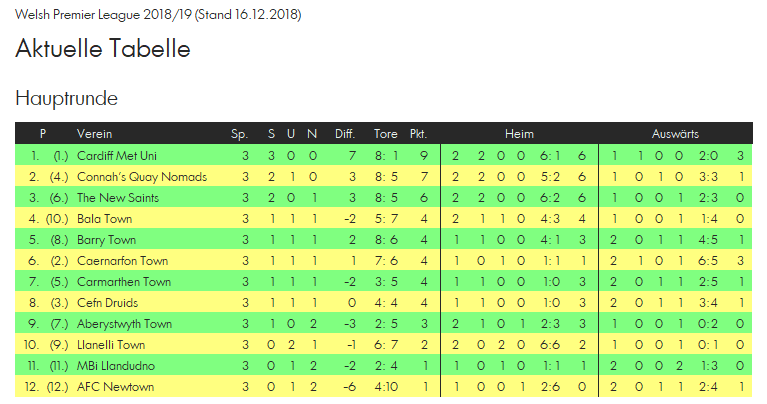Open the Bala Town team entry

click(105, 219)
